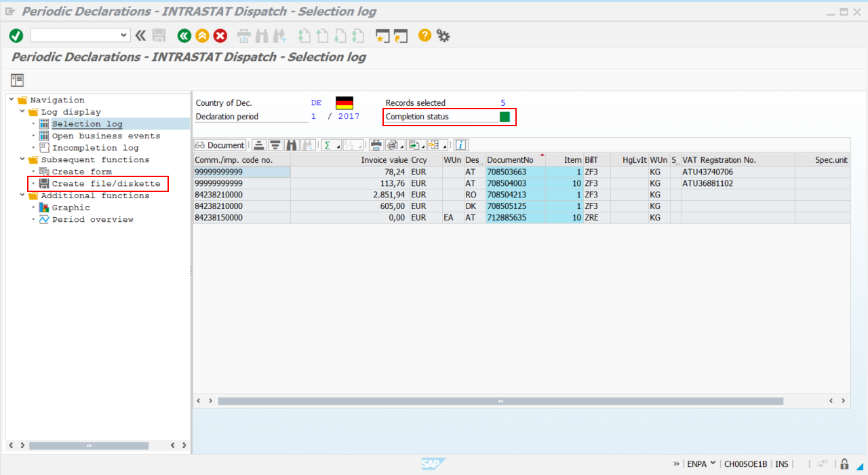The image size is (868, 475).
Task: Click the green Enter checkmark icon
Action: tap(16, 35)
